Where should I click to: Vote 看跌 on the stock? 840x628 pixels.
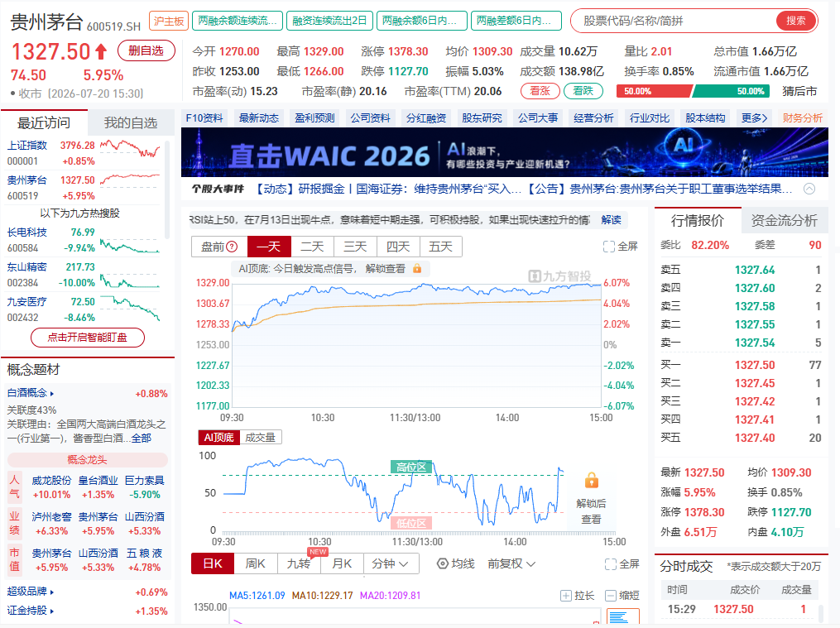pyautogui.click(x=583, y=91)
